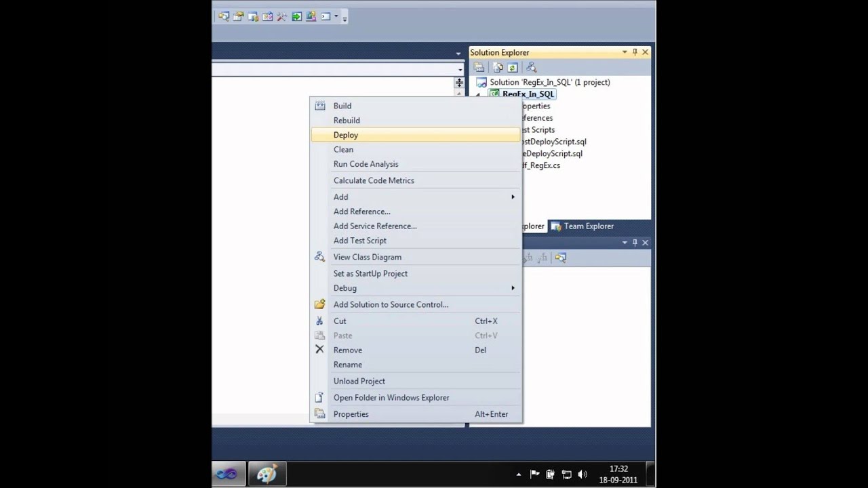
Task: Choose Build from the context menu
Action: (x=415, y=106)
